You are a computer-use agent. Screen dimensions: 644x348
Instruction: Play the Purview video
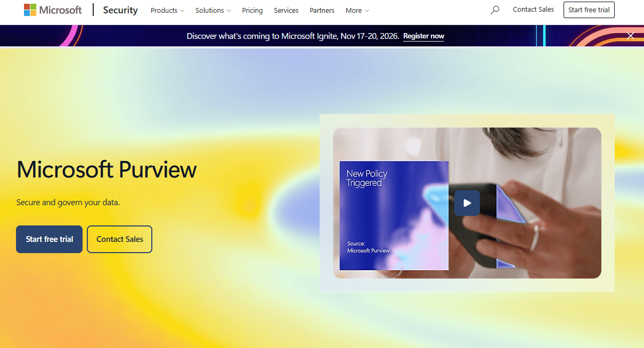tap(467, 203)
